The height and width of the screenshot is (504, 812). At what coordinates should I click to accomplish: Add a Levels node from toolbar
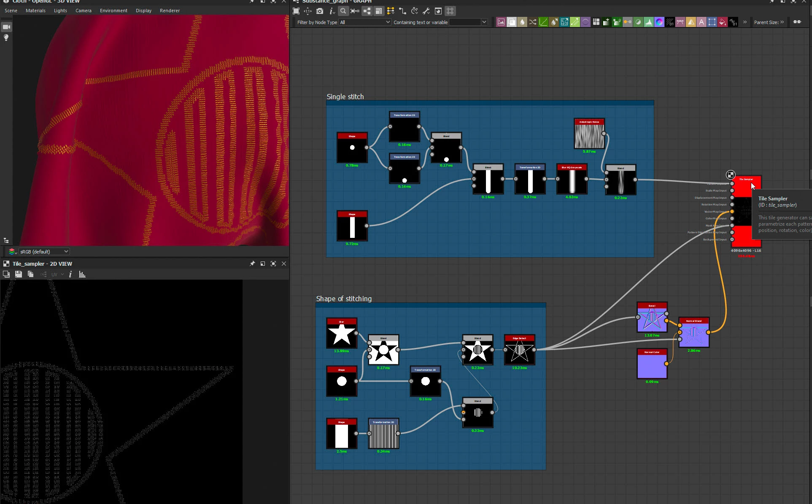(x=649, y=22)
